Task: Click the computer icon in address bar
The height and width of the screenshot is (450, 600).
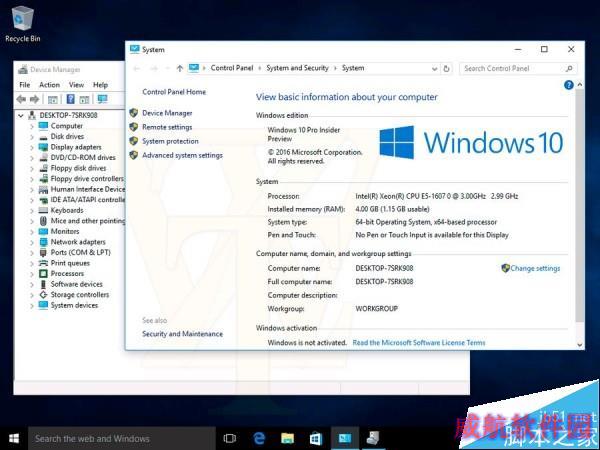Action: 194,68
